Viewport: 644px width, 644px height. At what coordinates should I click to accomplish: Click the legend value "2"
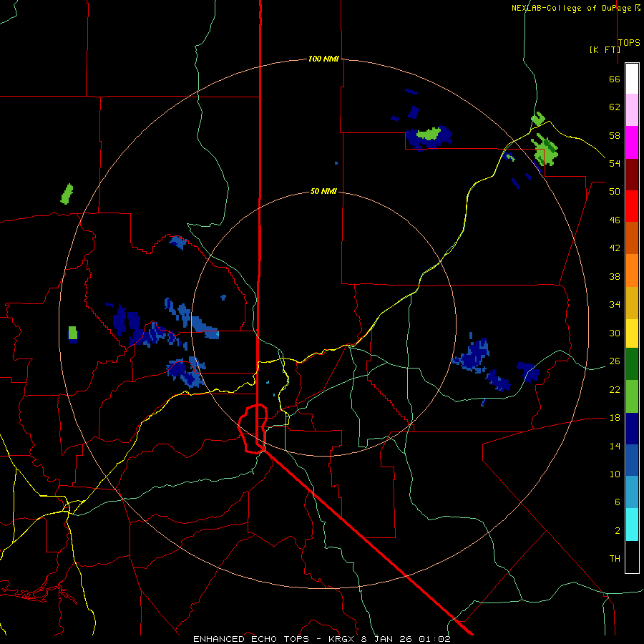tap(617, 531)
